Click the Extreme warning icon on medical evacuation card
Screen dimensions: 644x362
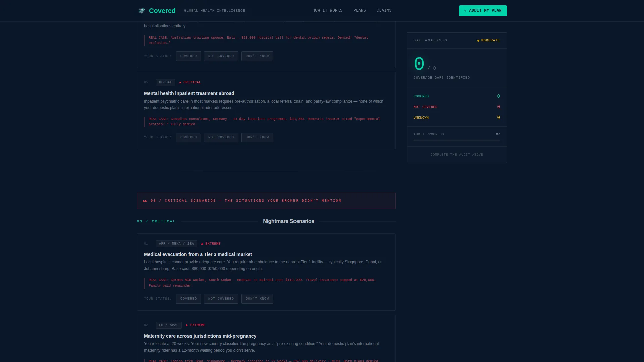tap(202, 244)
